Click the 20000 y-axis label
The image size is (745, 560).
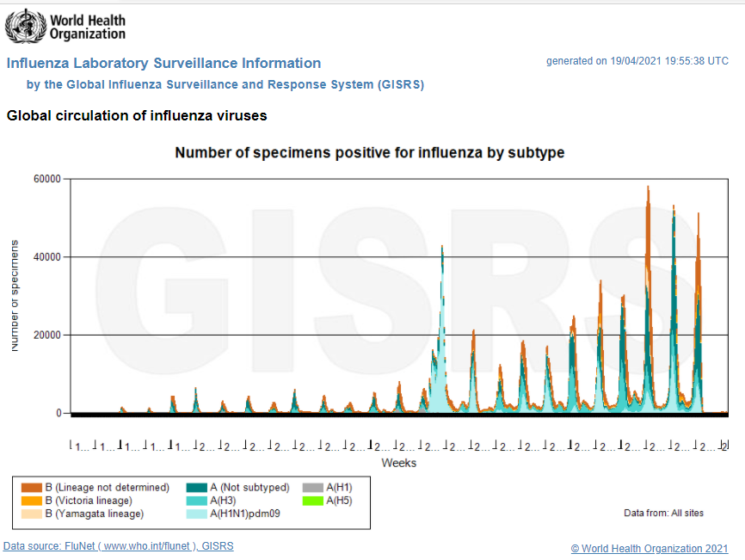46,335
